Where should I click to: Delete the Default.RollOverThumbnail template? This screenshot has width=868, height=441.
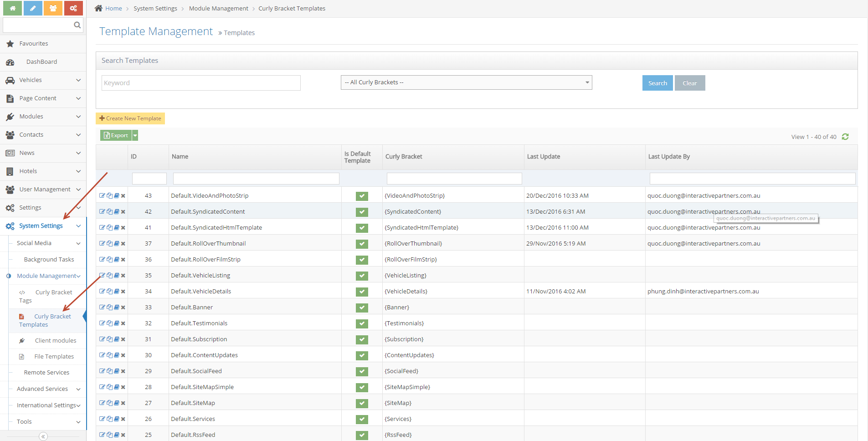pos(123,244)
